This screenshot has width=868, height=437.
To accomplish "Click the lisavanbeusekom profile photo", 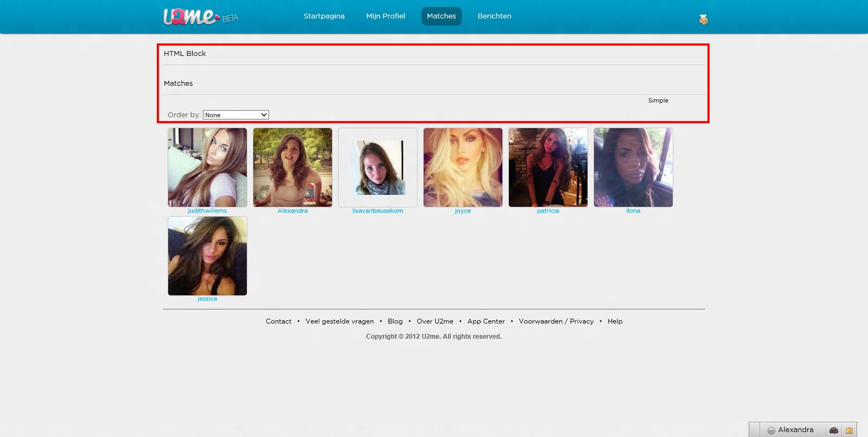I will coord(378,167).
